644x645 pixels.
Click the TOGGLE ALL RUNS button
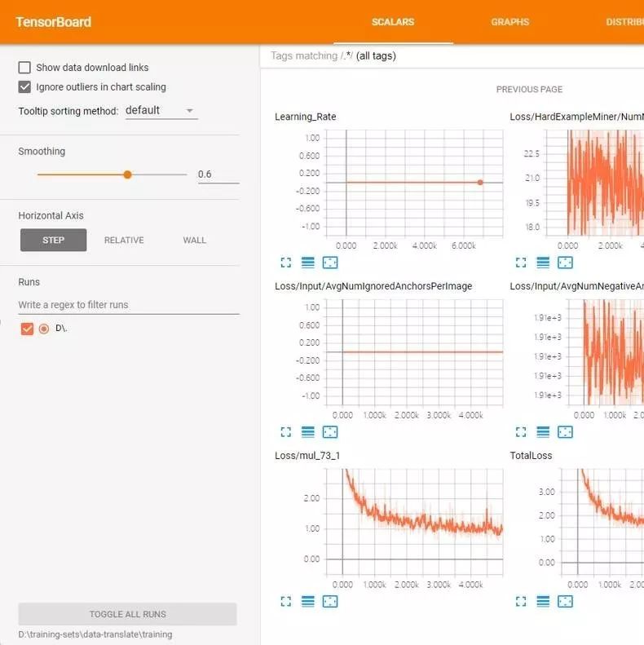[127, 614]
